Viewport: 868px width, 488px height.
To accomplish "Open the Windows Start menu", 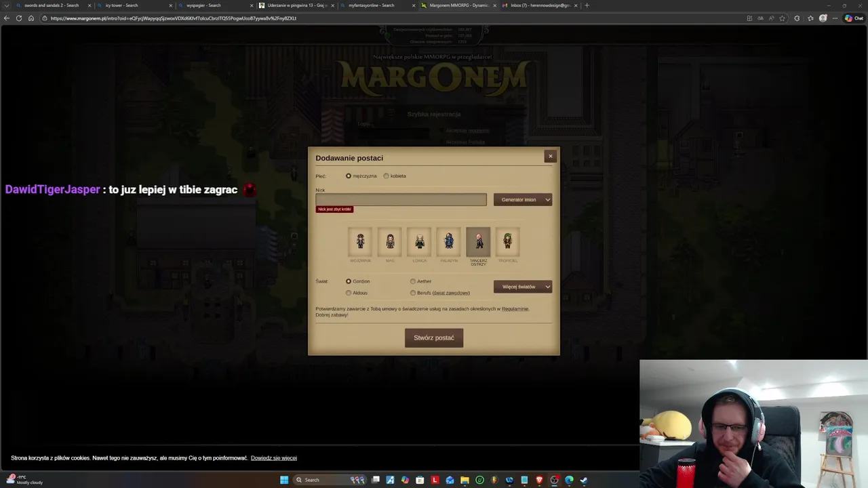I will point(284,480).
